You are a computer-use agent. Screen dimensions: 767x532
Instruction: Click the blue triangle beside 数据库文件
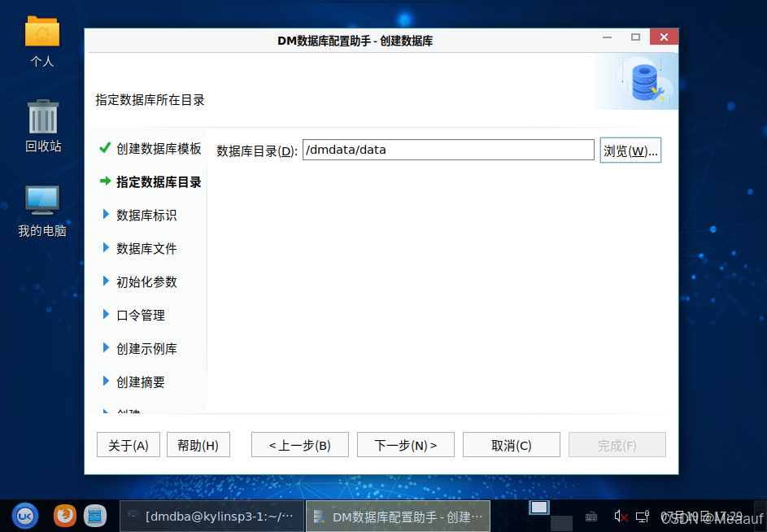(x=106, y=247)
